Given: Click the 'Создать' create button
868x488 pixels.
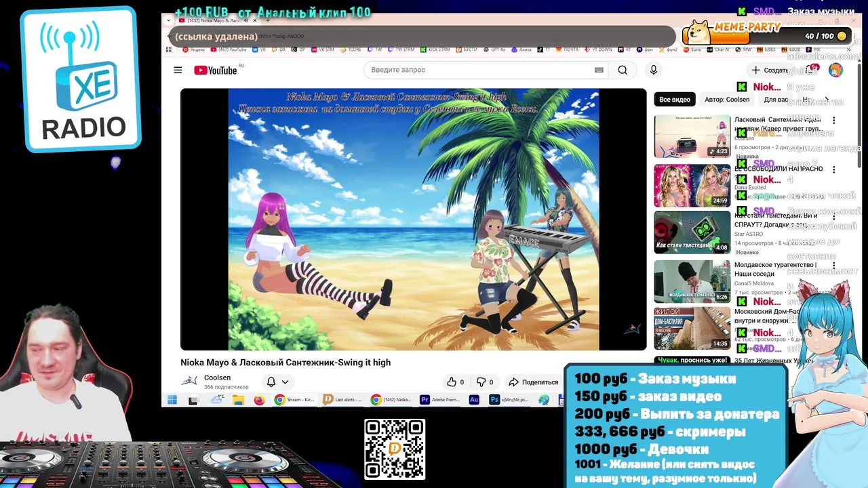Looking at the screenshot, I should tap(770, 70).
